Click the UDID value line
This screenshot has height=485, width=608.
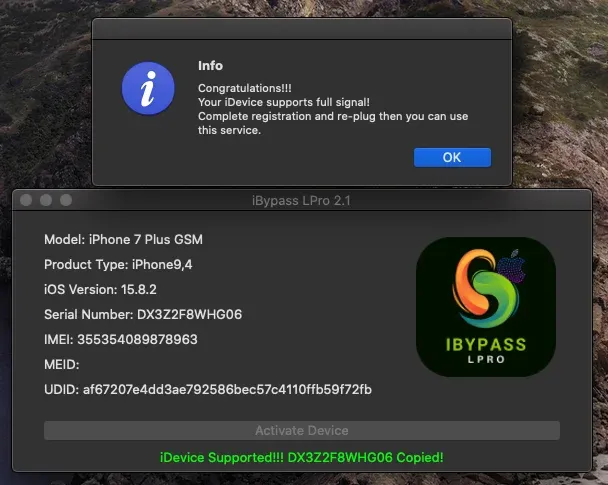coord(208,389)
